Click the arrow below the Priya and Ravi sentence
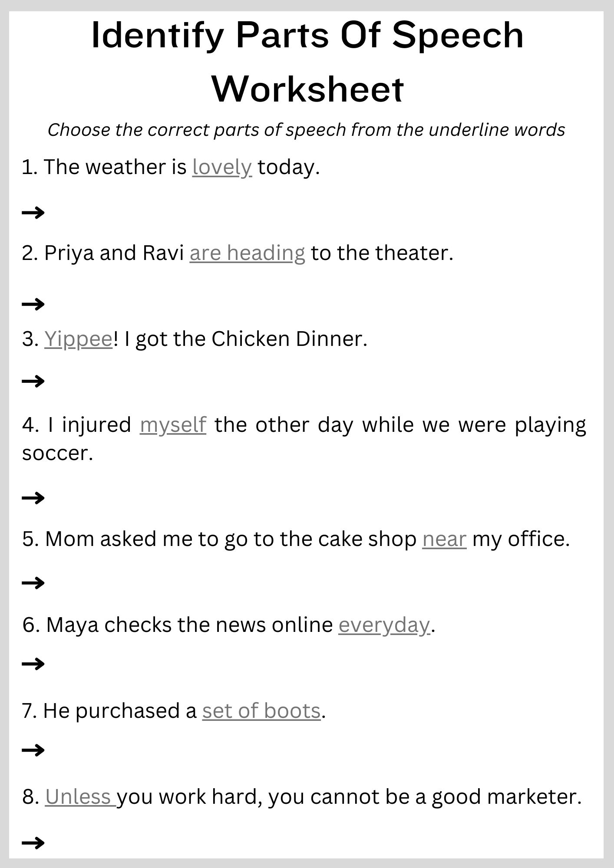614x868 pixels. [33, 304]
